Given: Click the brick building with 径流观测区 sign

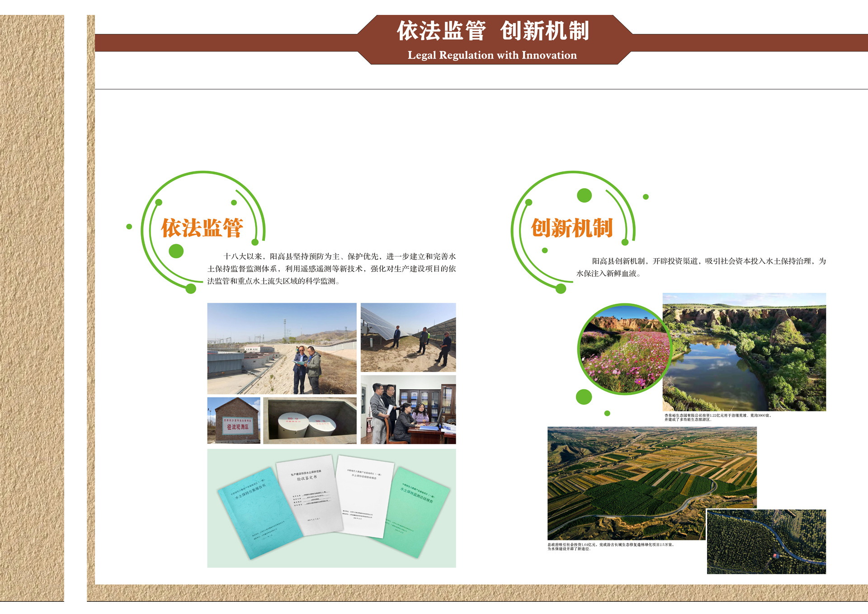Looking at the screenshot, I should [234, 420].
